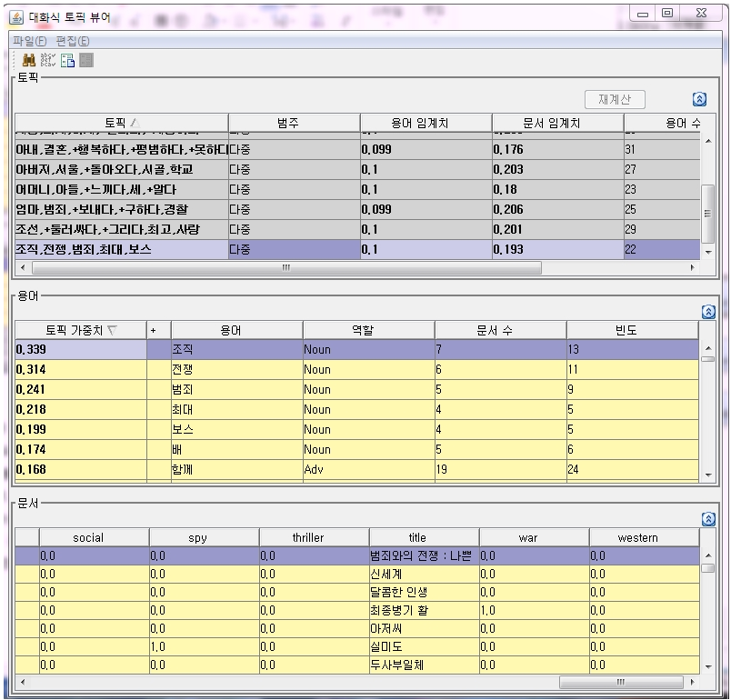Select the document titled 두사부일체
The height and width of the screenshot is (700, 731).
click(x=356, y=665)
